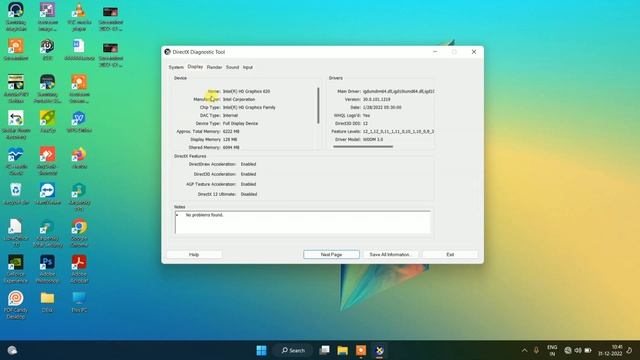640x360 pixels.
Task: Click the DirectX Diagnostic taskbar icon
Action: tap(379, 350)
